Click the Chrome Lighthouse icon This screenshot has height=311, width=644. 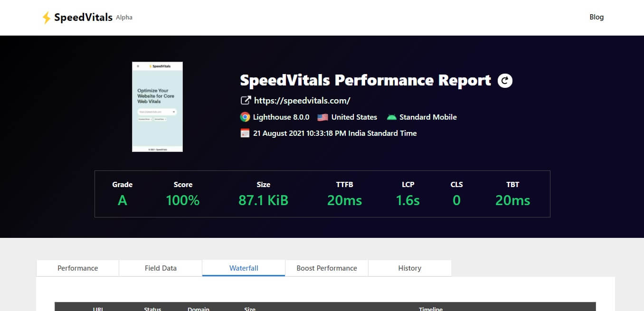[245, 117]
